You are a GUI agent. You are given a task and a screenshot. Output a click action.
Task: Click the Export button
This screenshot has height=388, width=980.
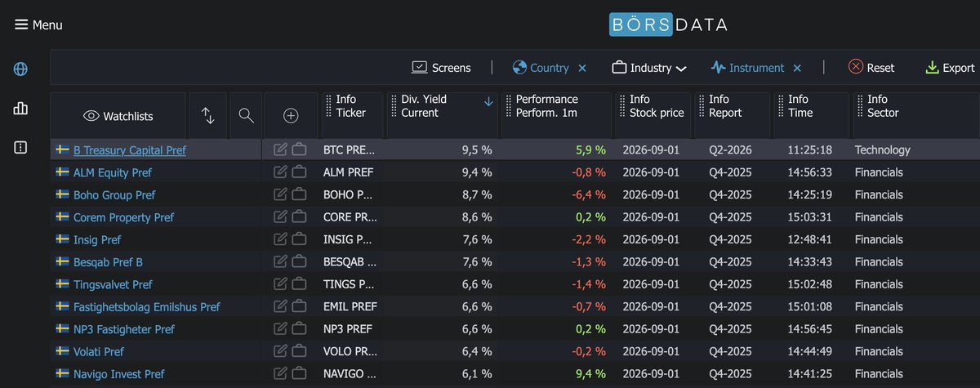pos(950,68)
